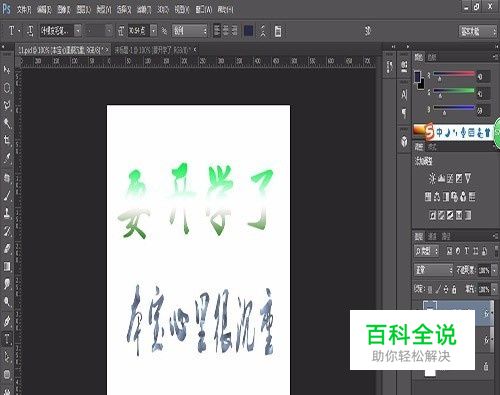This screenshot has height=395, width=500.
Task: Add a Hue/Saturation adjustment layer
Action: (428, 197)
